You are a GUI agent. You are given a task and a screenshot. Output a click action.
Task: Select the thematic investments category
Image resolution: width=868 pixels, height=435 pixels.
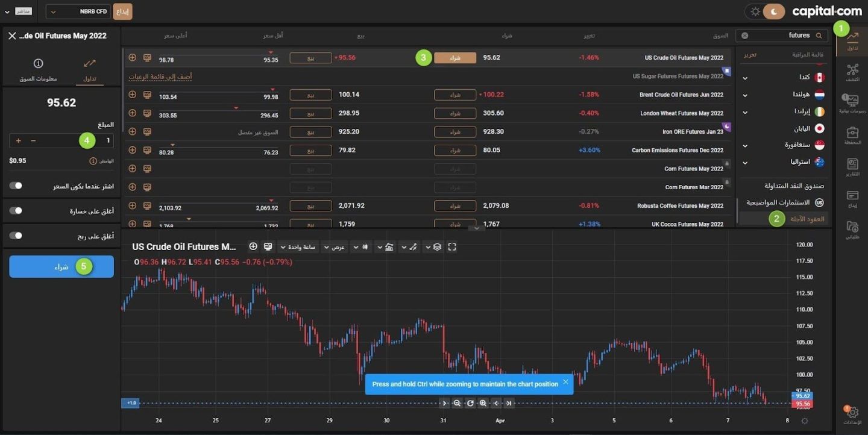784,202
